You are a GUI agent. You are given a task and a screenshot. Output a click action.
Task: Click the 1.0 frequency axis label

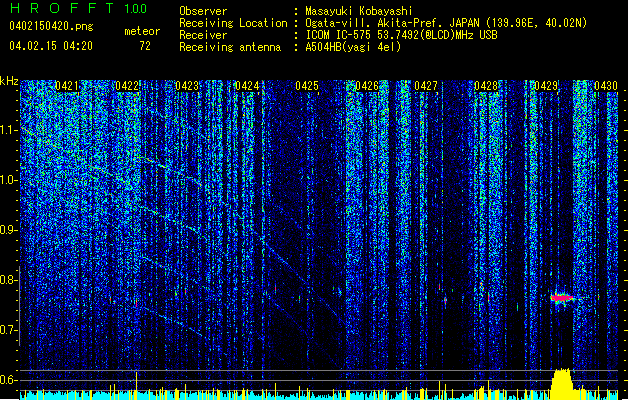tap(8, 180)
